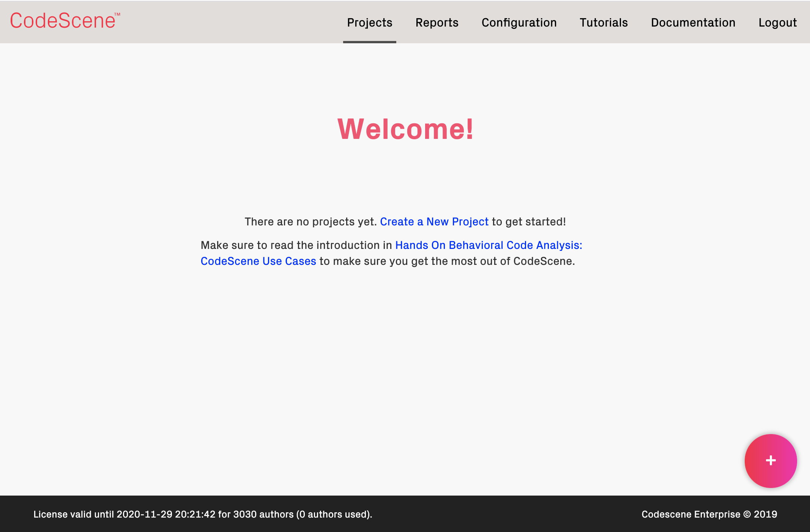This screenshot has height=532, width=810.
Task: Open the Projects tab
Action: coord(370,22)
